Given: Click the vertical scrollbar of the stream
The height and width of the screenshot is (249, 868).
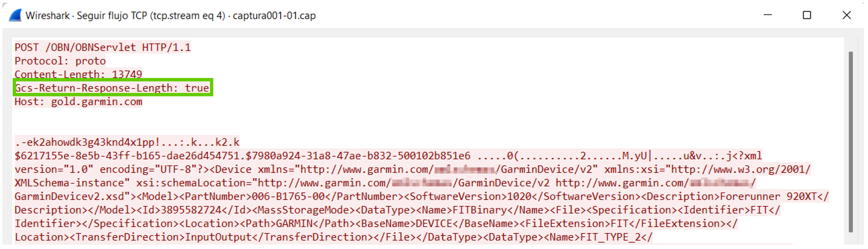Looking at the screenshot, I should tap(850, 142).
